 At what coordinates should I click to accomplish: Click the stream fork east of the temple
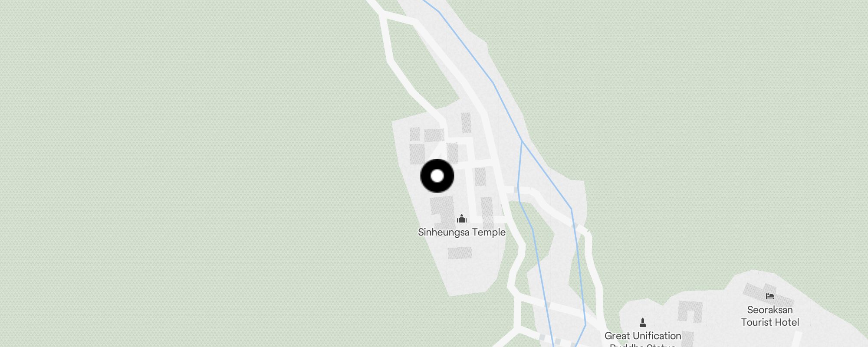click(522, 141)
